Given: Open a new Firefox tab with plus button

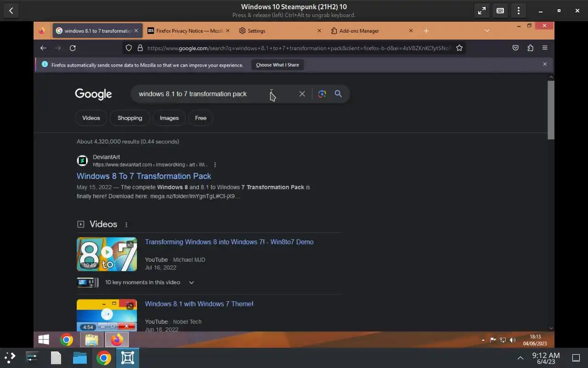Looking at the screenshot, I should (x=426, y=31).
